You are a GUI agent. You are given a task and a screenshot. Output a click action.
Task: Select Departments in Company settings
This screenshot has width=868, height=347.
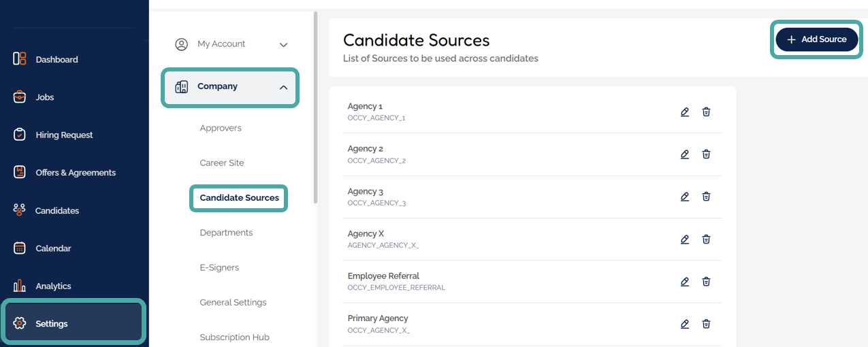click(x=226, y=233)
